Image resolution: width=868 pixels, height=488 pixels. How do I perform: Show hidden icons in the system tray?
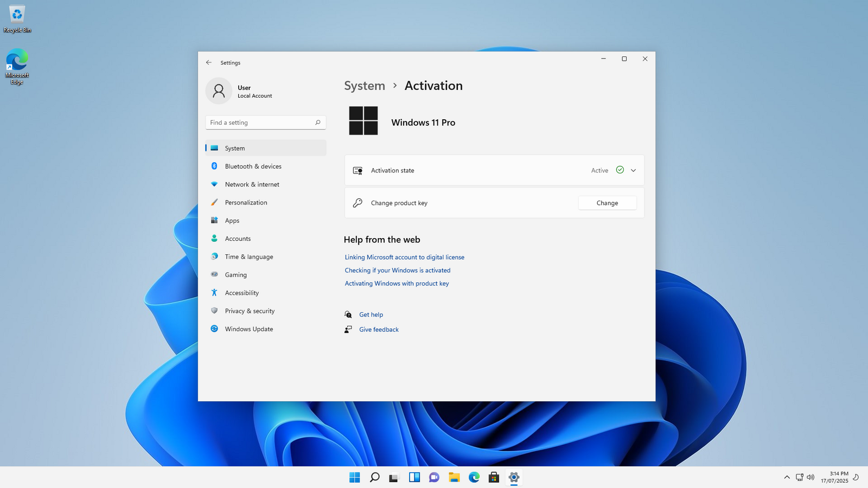click(x=787, y=477)
